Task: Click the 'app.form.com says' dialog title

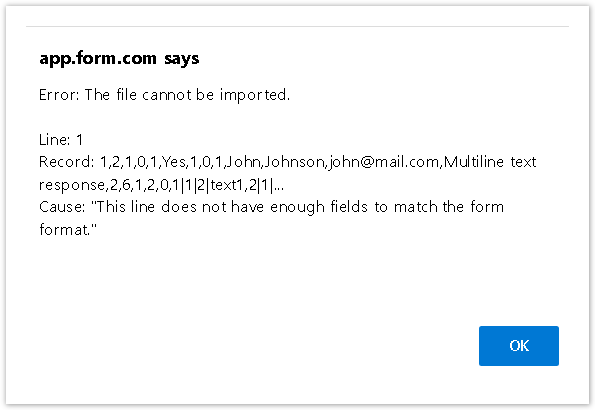Action: coord(119,59)
